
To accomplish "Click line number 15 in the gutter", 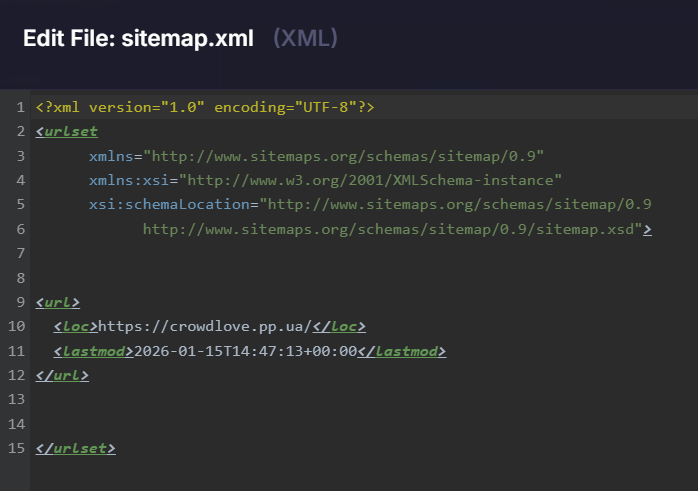I will pos(16,448).
